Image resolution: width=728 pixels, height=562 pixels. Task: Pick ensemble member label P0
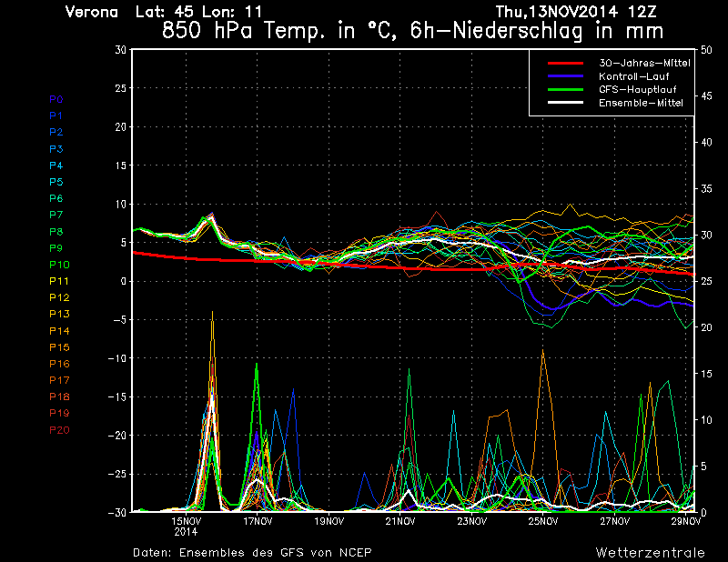(56, 99)
